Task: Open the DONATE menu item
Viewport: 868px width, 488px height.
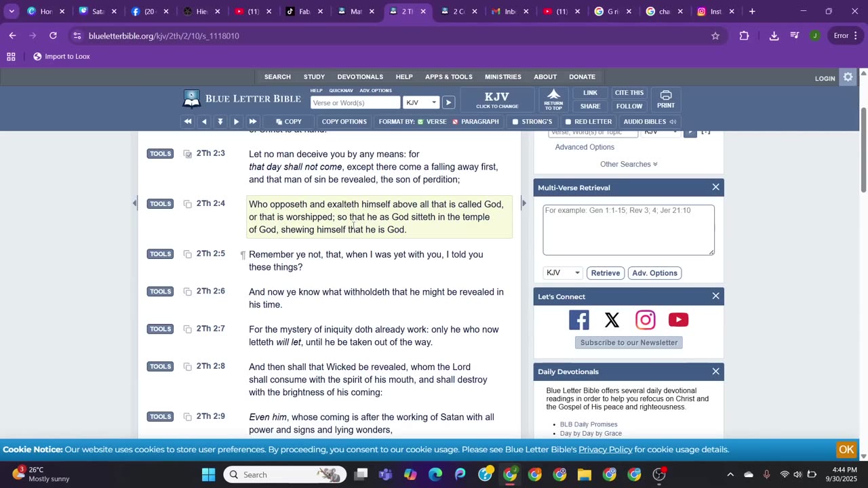Action: point(582,77)
